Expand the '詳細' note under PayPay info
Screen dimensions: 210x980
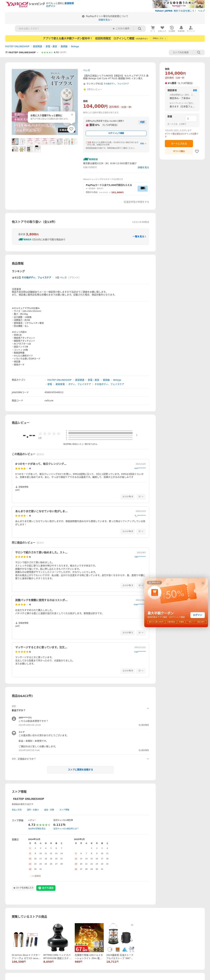(x=143, y=143)
